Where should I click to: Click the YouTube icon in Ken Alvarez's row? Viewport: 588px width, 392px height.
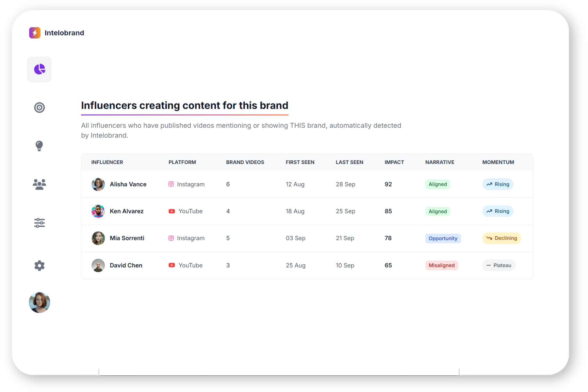[171, 211]
